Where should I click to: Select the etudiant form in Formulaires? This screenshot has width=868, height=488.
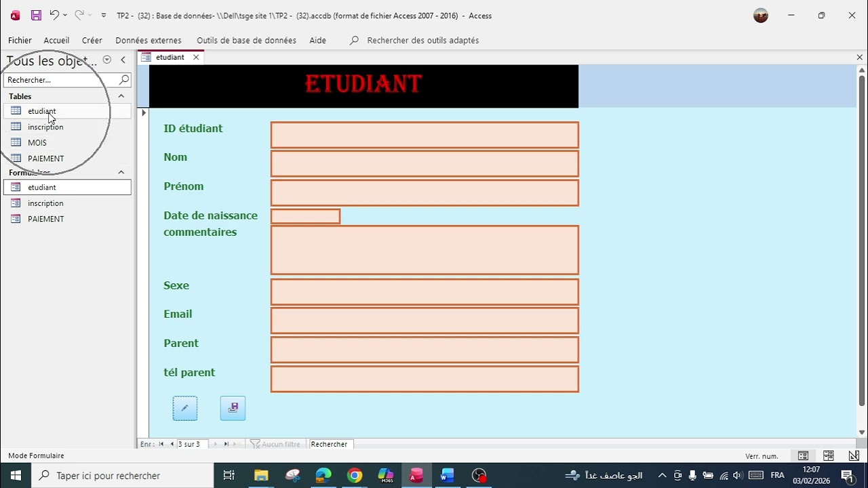point(66,187)
